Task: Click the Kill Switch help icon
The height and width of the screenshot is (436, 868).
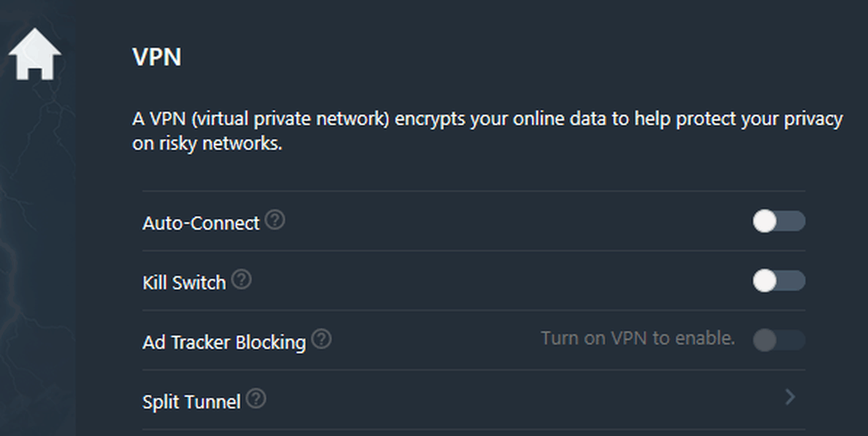Action: (241, 280)
